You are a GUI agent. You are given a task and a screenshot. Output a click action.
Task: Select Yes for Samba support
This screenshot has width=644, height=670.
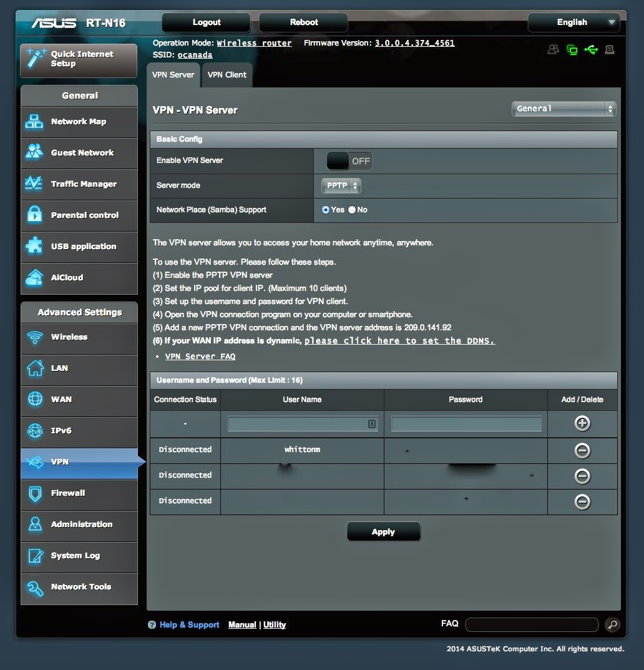pos(325,210)
